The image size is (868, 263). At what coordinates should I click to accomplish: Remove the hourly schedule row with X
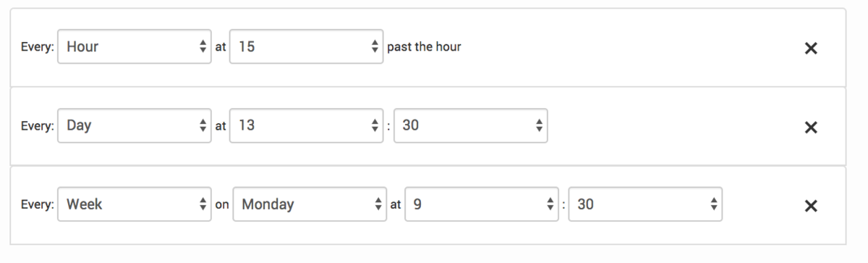tap(811, 48)
